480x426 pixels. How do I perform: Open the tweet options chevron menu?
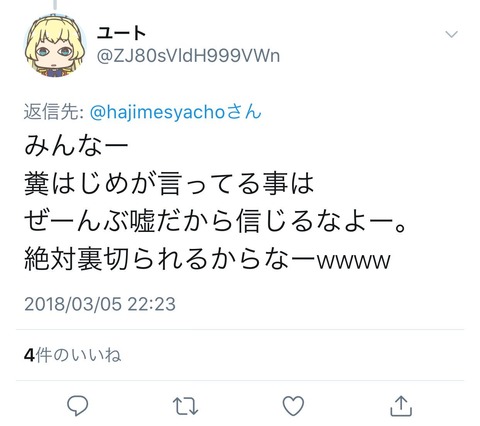(451, 34)
